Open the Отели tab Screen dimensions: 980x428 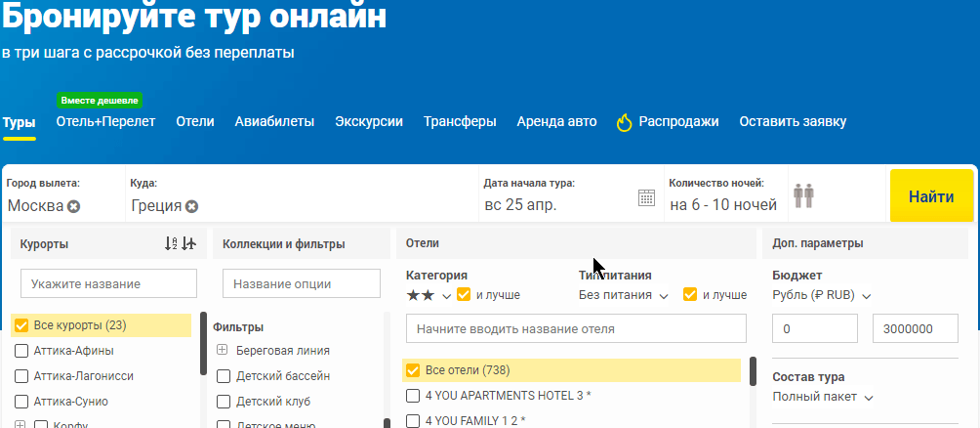195,121
